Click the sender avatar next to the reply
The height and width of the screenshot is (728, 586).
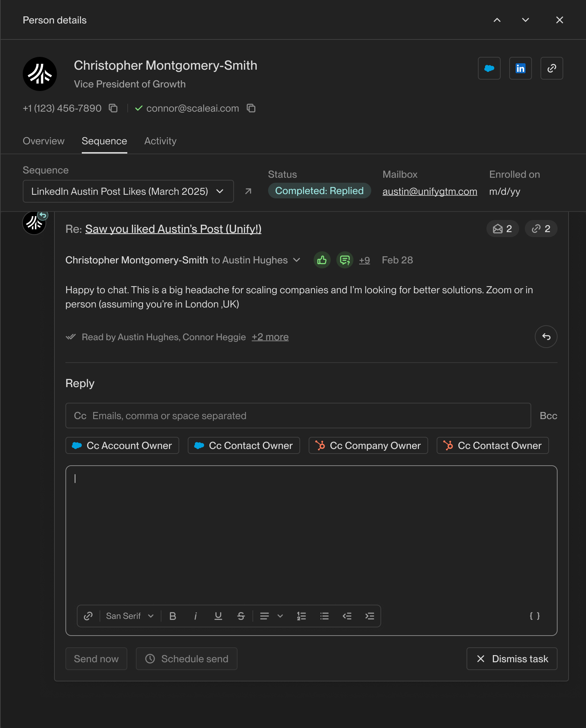(34, 223)
